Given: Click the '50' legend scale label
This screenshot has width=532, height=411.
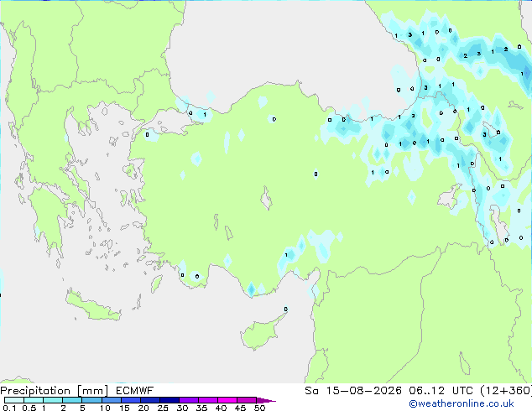Looking at the screenshot, I should coord(259,408).
